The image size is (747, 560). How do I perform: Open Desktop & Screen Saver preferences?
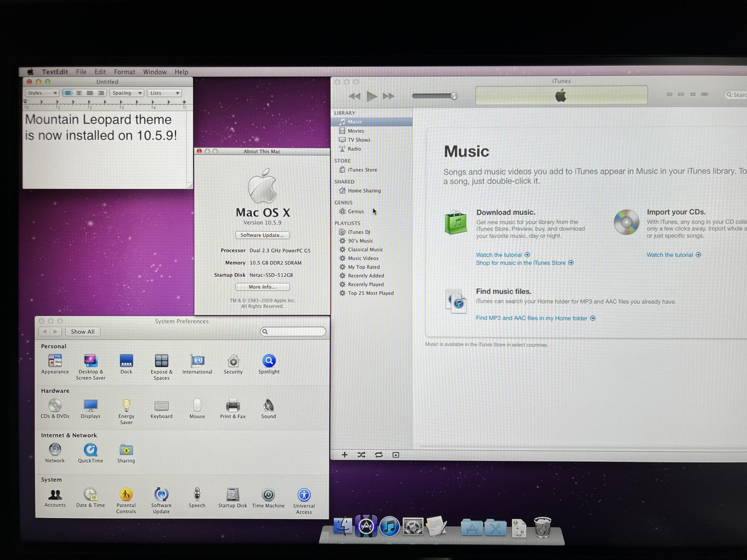tap(90, 367)
